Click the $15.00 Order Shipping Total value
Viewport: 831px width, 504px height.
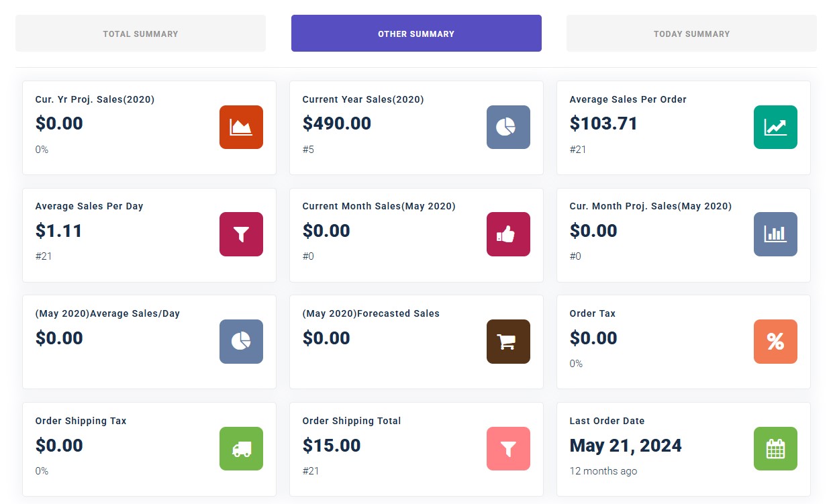[x=332, y=446]
